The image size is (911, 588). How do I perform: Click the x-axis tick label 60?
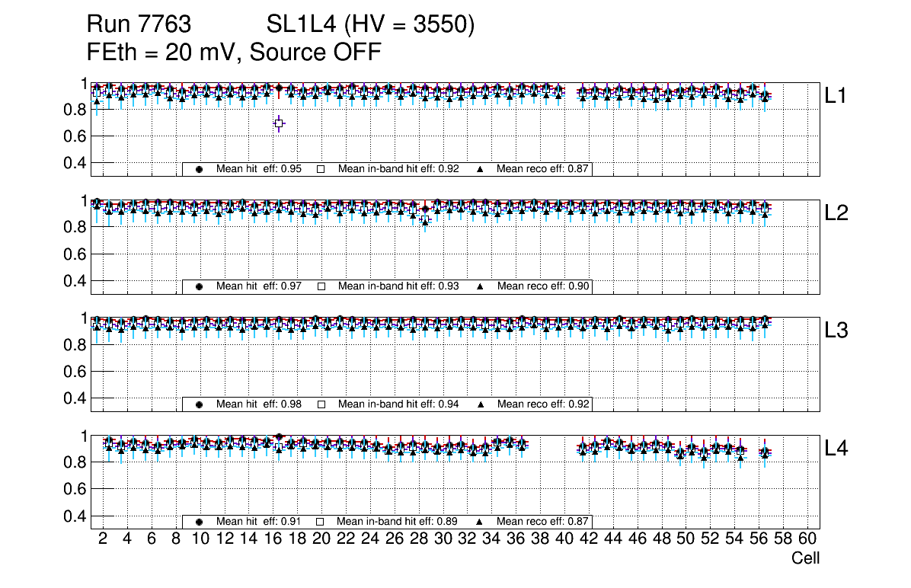point(807,538)
